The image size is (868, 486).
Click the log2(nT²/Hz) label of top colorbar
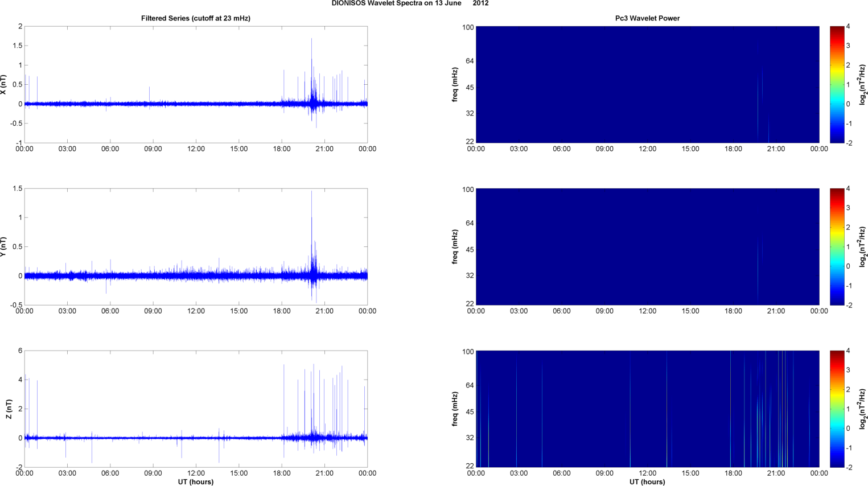tap(863, 84)
